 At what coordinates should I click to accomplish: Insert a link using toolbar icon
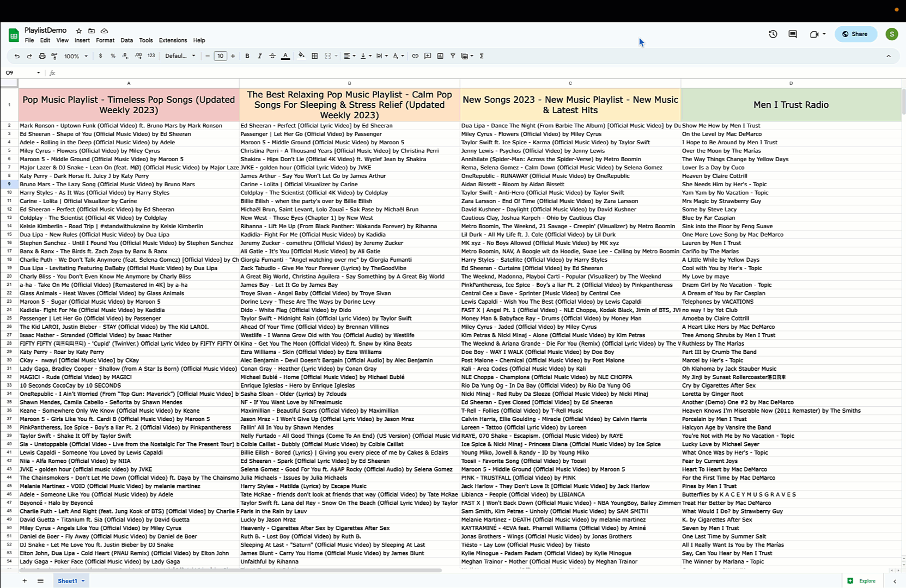click(x=415, y=56)
